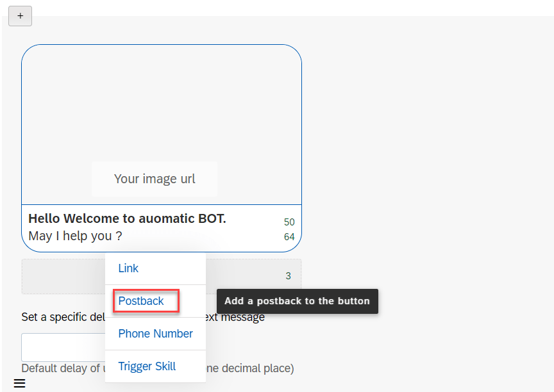Click the "Default delay of" hint text
The image size is (554, 392).
(60, 368)
